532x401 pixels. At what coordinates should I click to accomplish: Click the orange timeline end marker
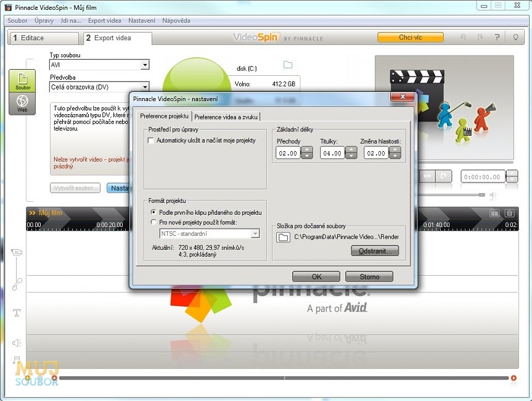514,378
